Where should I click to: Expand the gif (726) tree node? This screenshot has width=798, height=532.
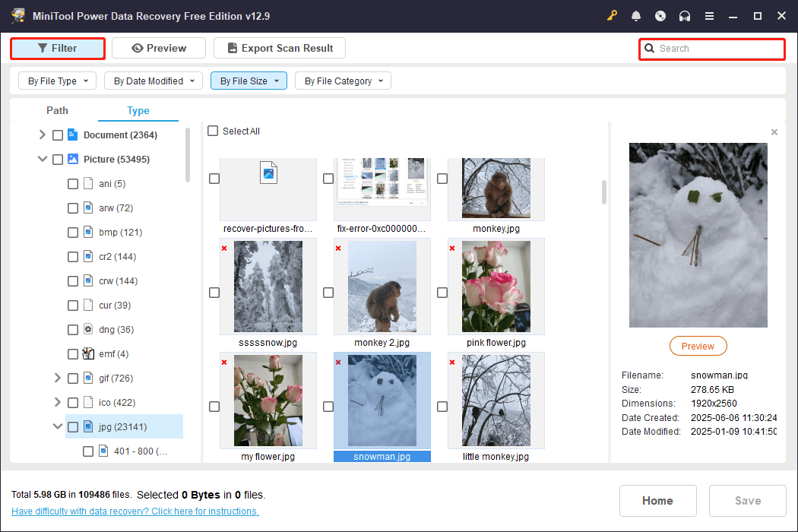[x=57, y=378]
